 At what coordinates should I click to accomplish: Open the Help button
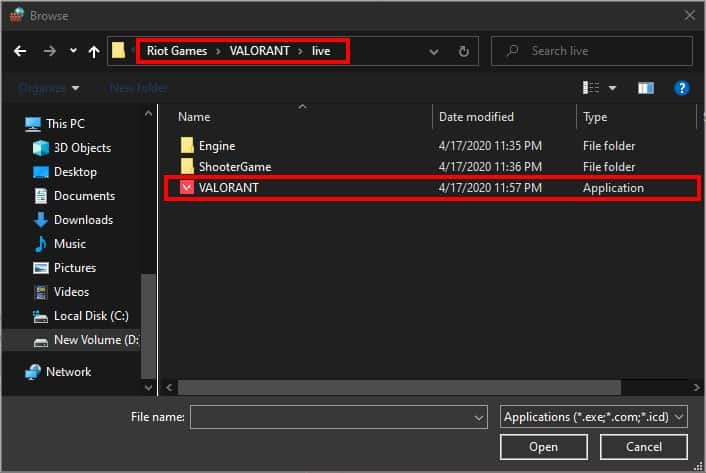tap(682, 88)
